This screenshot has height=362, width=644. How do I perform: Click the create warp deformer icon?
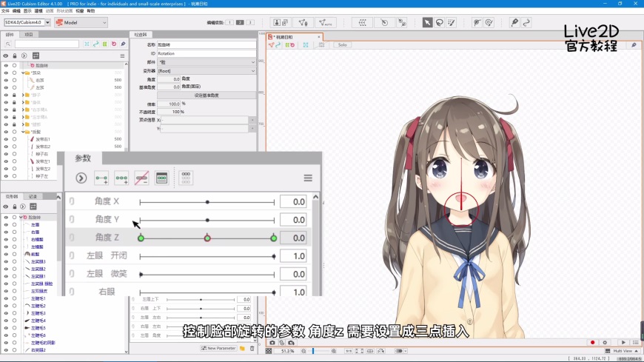point(362,22)
